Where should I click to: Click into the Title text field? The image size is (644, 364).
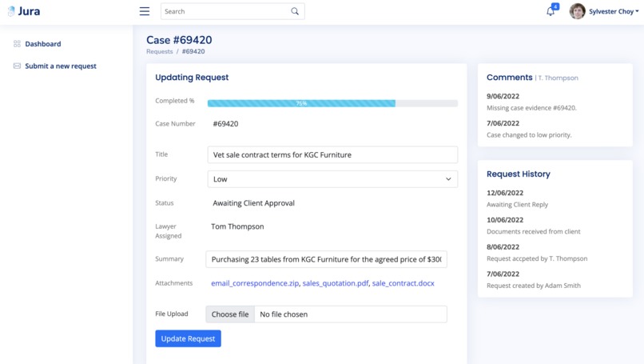click(332, 154)
